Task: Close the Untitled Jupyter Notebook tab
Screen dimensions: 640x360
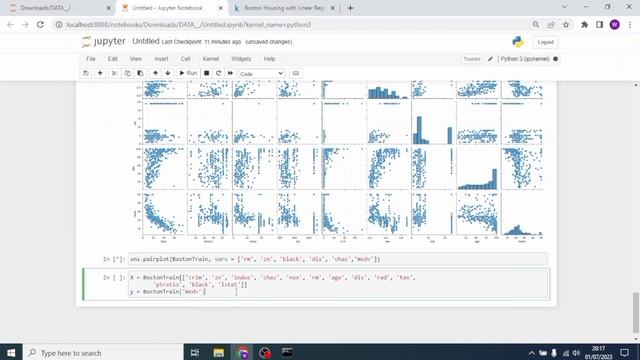Action: [x=221, y=8]
